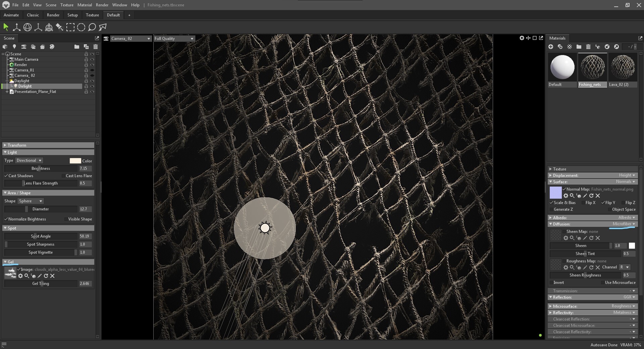The width and height of the screenshot is (644, 349).
Task: Choose the polygon lasso selection tool
Action: click(103, 27)
